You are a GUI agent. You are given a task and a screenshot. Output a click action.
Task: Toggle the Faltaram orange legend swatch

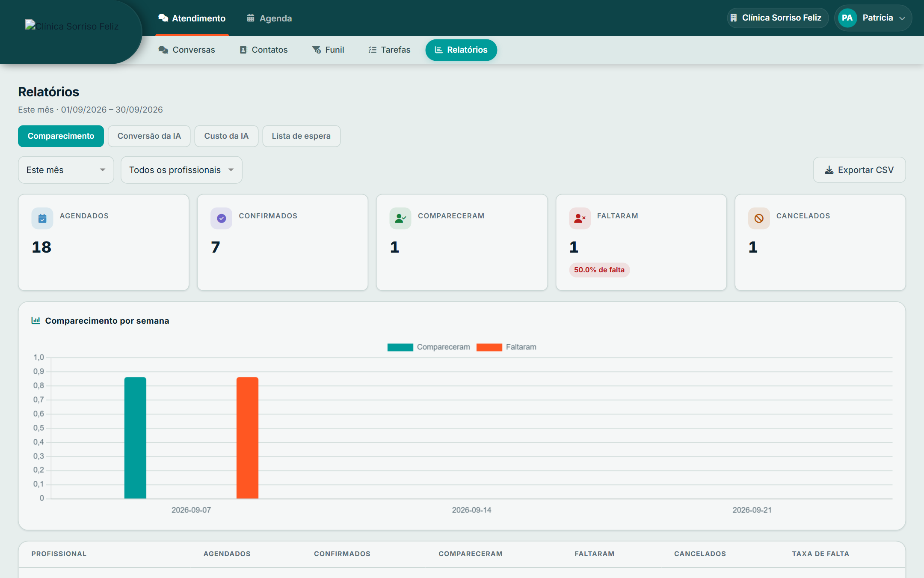pyautogui.click(x=489, y=347)
